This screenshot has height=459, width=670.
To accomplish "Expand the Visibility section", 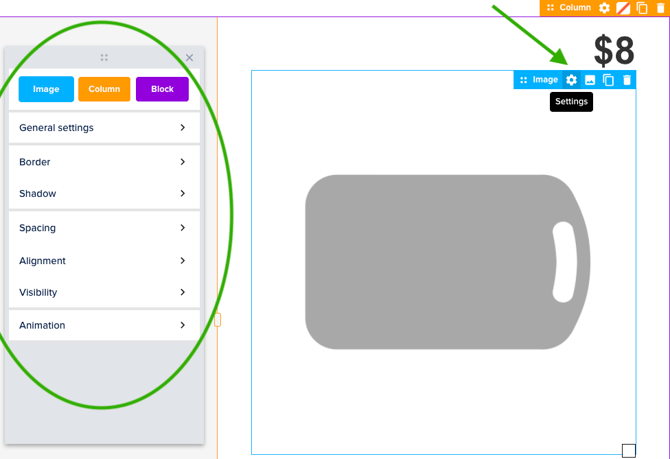I will pyautogui.click(x=104, y=292).
